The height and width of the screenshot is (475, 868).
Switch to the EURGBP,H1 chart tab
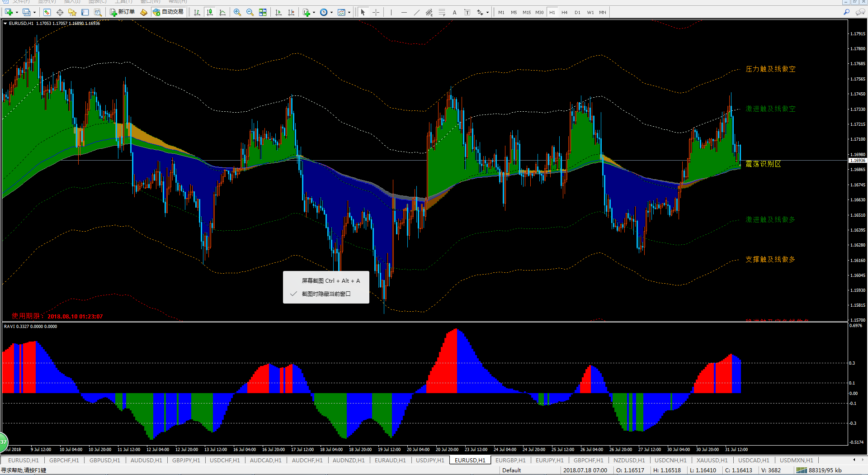pyautogui.click(x=510, y=460)
